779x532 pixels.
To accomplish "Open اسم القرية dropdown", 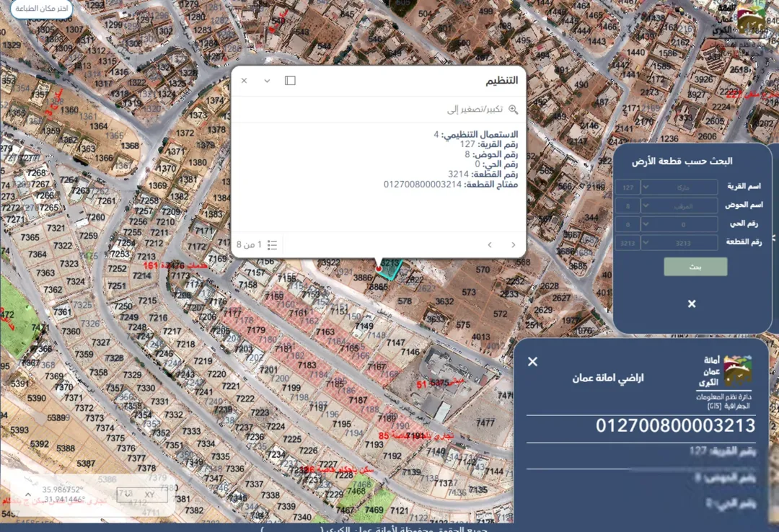I will pos(679,187).
